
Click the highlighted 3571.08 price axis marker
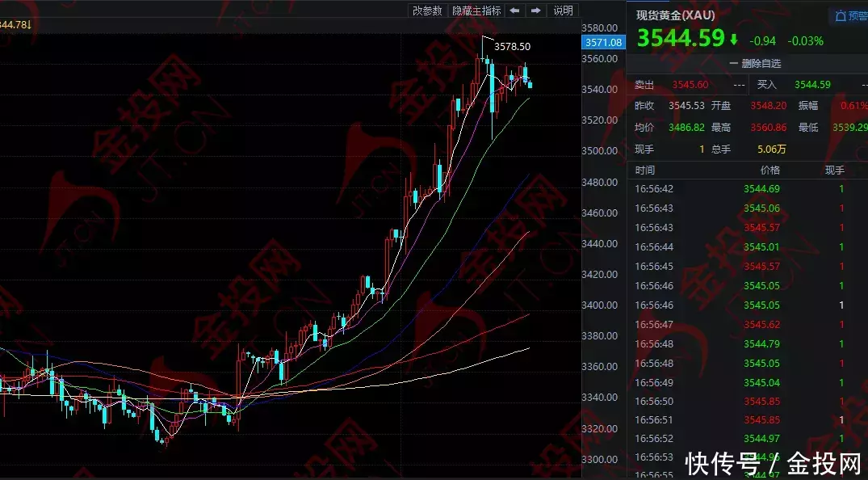pyautogui.click(x=603, y=42)
